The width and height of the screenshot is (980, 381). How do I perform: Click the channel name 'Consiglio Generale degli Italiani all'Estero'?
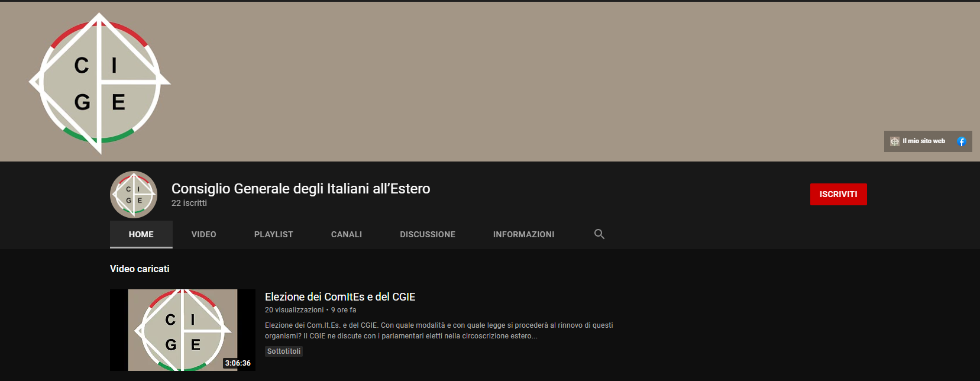click(x=301, y=189)
